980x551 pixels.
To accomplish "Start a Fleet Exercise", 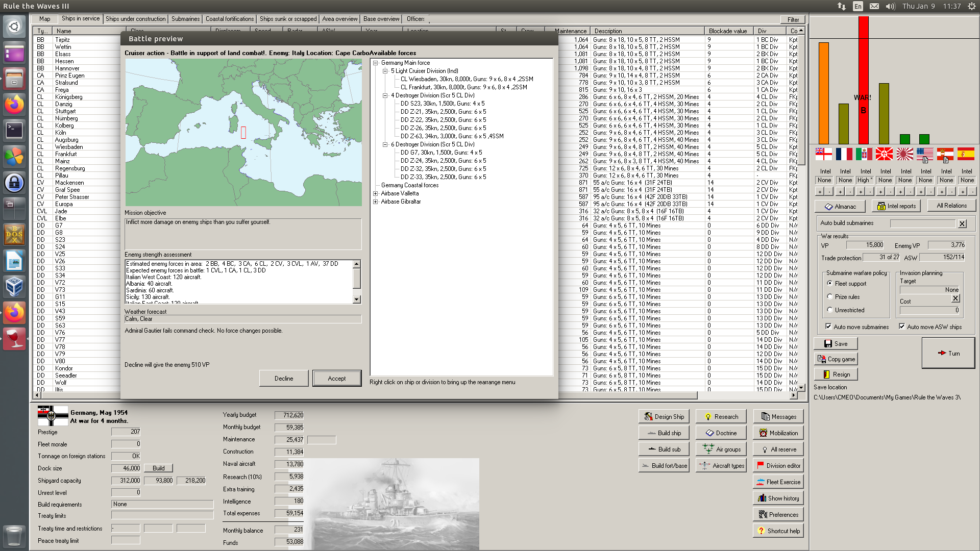I will (778, 482).
